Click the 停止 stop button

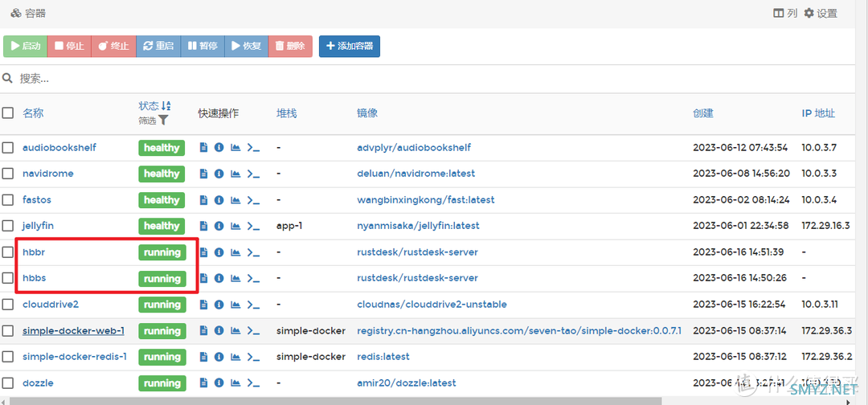(x=69, y=46)
